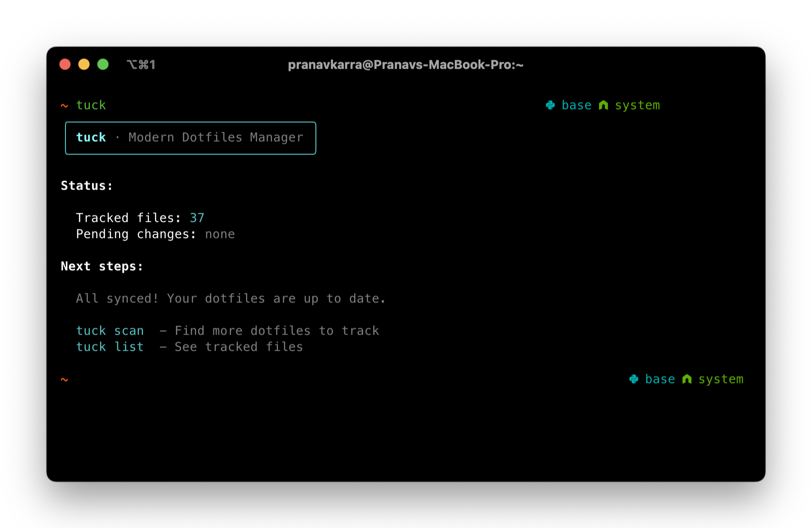
Task: Click the 'tuck list' command suggestion
Action: click(110, 346)
